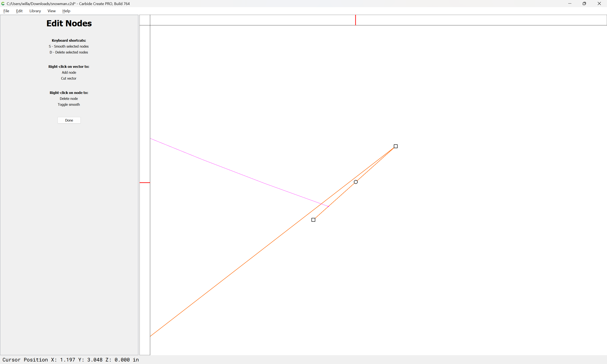
Task: Click the red marker on left ruler
Action: [x=145, y=183]
